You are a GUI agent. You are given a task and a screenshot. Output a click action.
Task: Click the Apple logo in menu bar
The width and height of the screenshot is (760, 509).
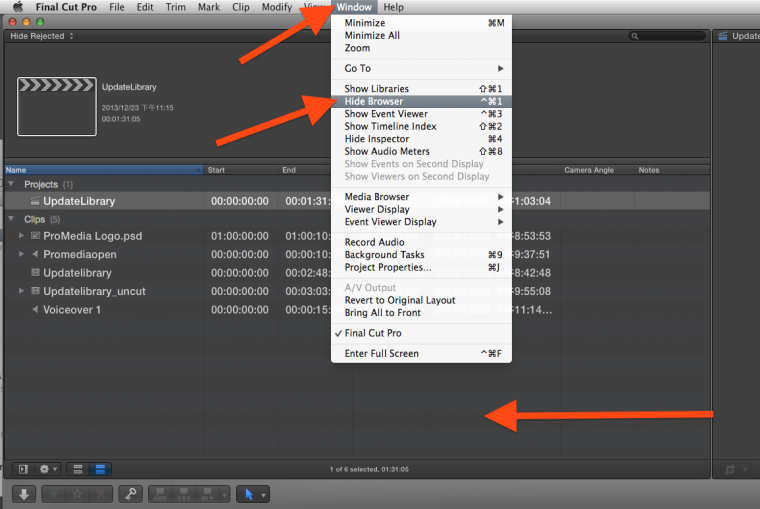17,7
